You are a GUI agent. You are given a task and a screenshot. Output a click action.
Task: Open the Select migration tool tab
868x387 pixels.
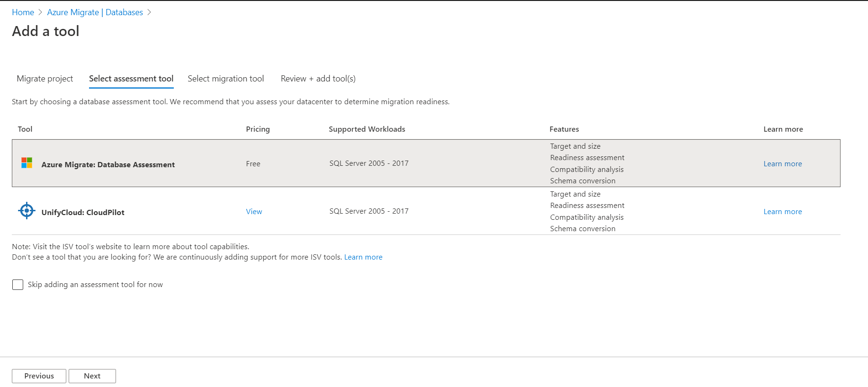(226, 79)
